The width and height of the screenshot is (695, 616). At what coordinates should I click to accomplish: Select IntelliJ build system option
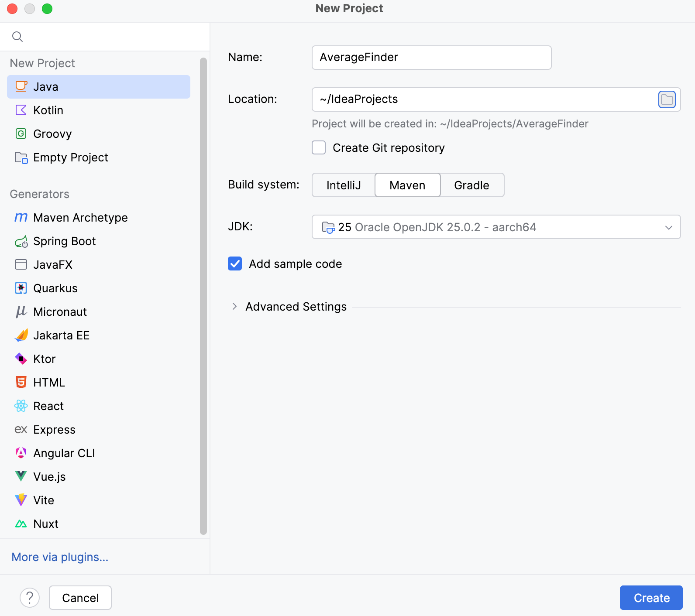coord(344,185)
